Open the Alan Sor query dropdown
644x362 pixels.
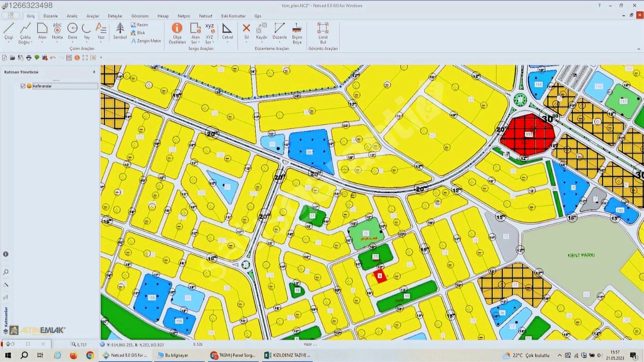(x=195, y=42)
